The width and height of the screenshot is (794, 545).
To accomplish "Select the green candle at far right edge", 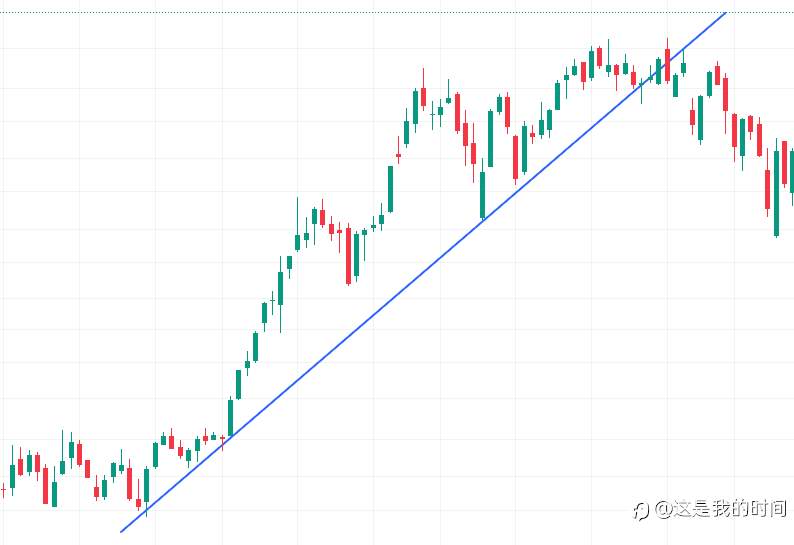I will (x=791, y=170).
